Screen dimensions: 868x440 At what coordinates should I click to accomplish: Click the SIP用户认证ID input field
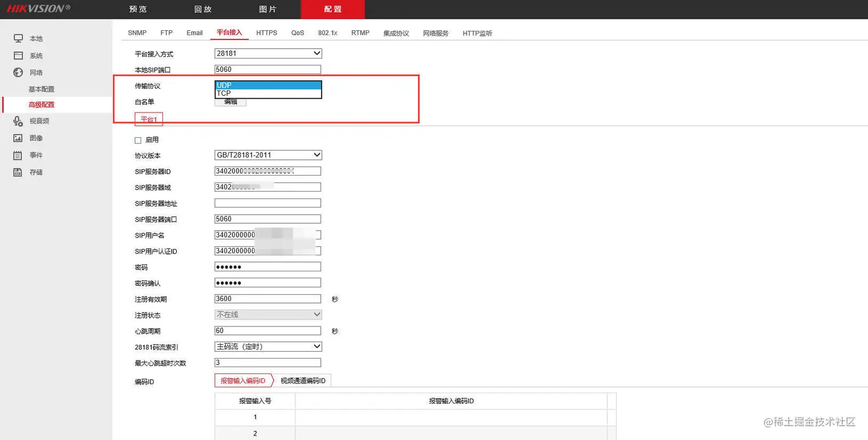coord(268,251)
